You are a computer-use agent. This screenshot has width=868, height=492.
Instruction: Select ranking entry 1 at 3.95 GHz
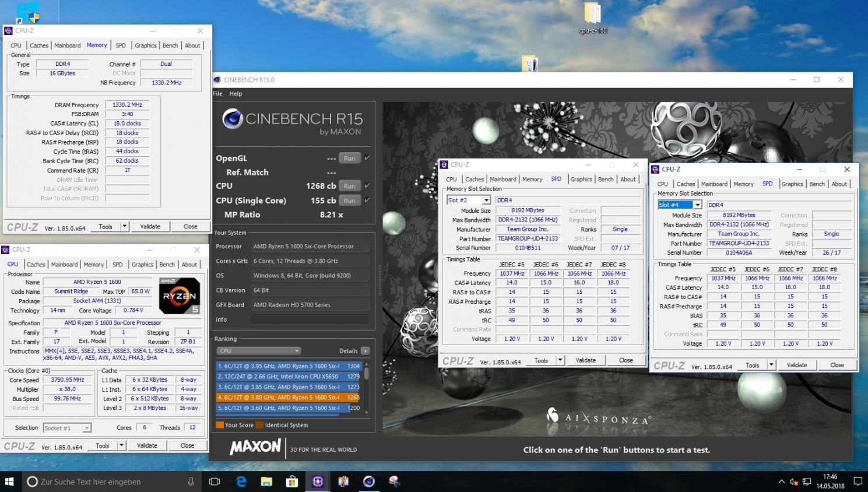click(x=289, y=366)
